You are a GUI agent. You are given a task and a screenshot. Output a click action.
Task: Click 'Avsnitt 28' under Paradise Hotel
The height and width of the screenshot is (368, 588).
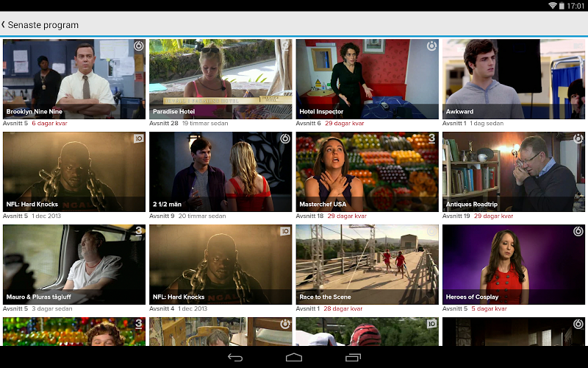point(164,123)
